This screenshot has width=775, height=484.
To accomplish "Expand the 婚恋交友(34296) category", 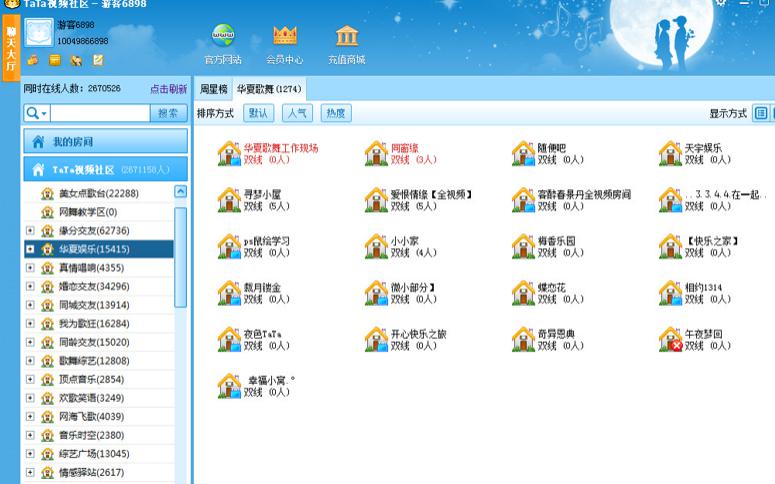I will click(x=30, y=286).
